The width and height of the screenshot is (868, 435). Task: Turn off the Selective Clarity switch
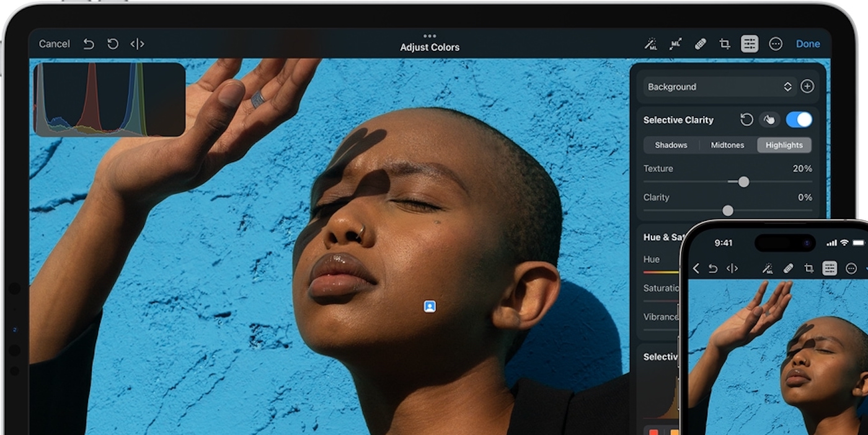[799, 120]
